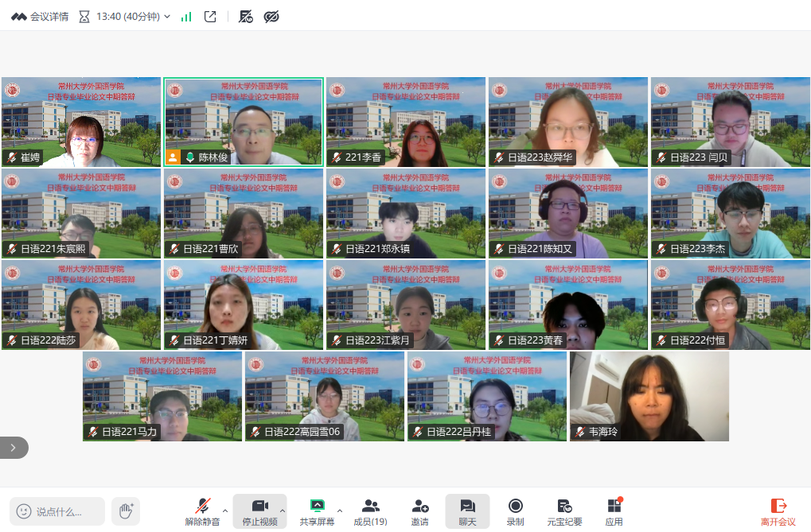The image size is (811, 532).
Task: Click the 邀请 invite icon
Action: click(419, 511)
